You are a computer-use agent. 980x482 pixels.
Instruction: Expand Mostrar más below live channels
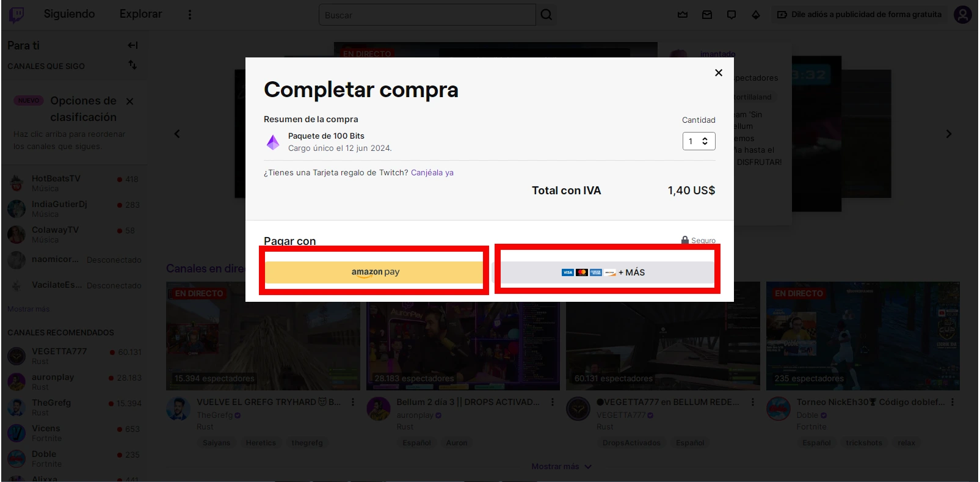click(561, 466)
